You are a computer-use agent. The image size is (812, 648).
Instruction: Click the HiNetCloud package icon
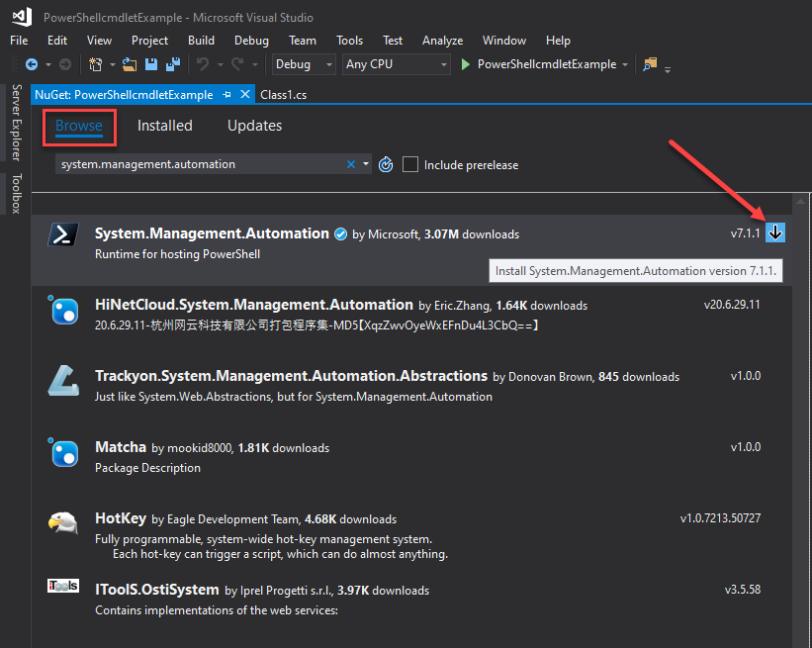[x=63, y=310]
